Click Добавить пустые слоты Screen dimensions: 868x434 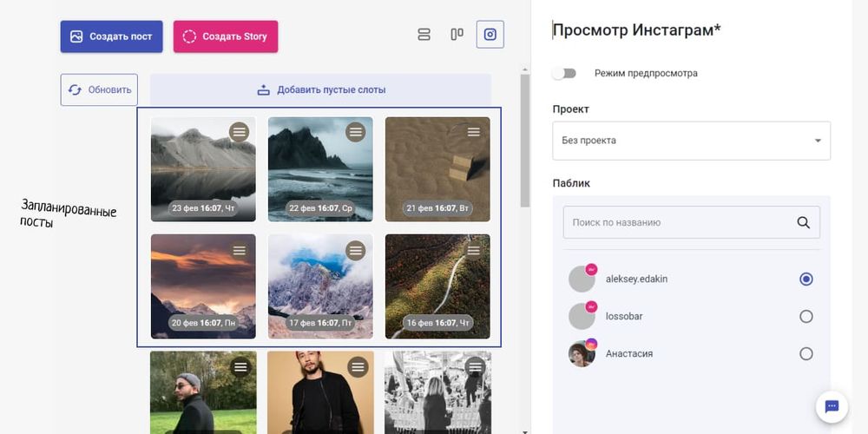[320, 89]
